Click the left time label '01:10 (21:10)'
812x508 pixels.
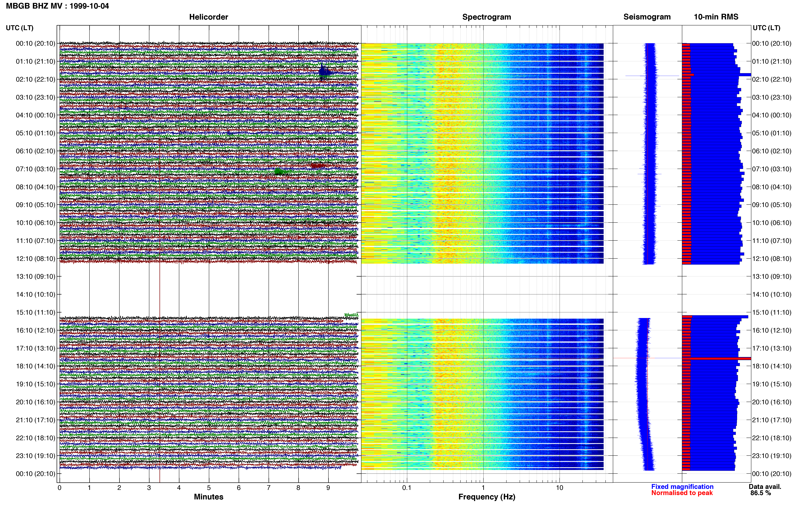click(36, 61)
